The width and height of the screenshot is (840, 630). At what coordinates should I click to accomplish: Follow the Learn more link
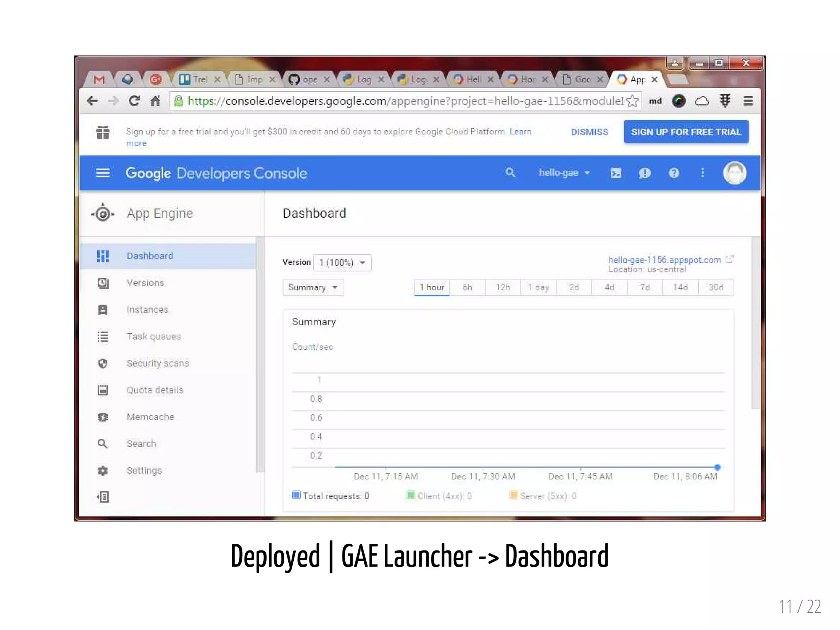(x=520, y=132)
